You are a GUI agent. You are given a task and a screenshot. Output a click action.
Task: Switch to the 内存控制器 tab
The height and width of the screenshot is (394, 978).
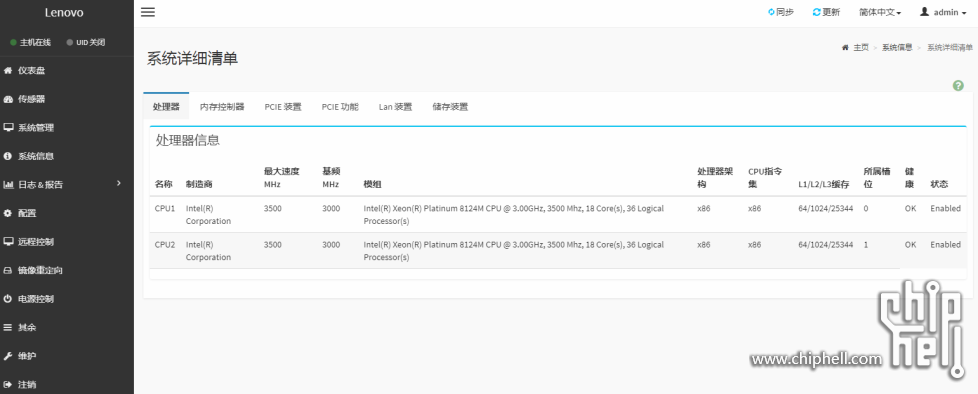point(221,107)
